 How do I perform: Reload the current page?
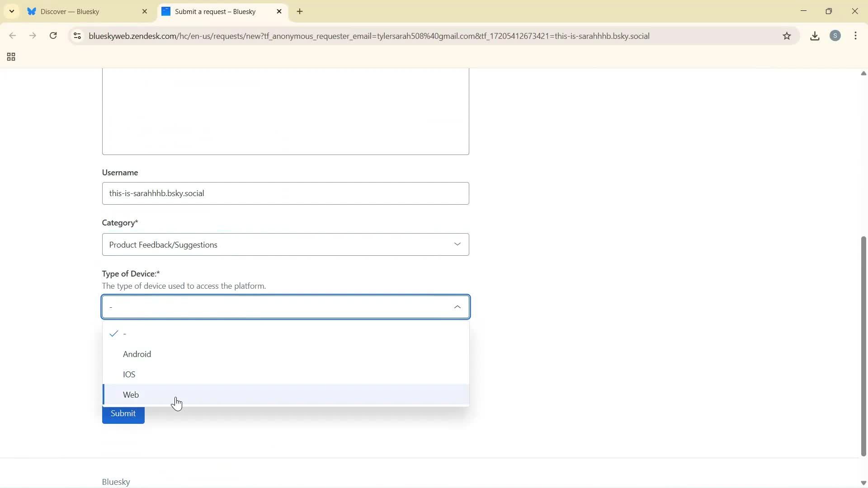53,36
